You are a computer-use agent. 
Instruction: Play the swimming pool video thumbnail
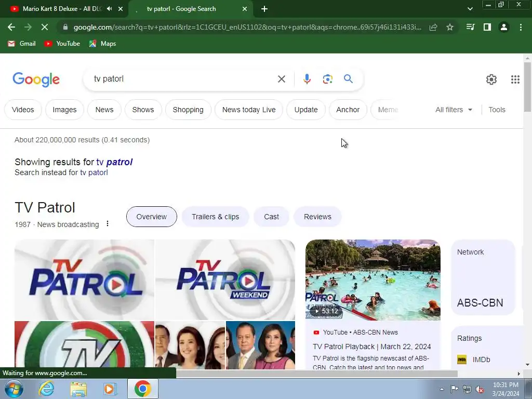[x=373, y=280]
